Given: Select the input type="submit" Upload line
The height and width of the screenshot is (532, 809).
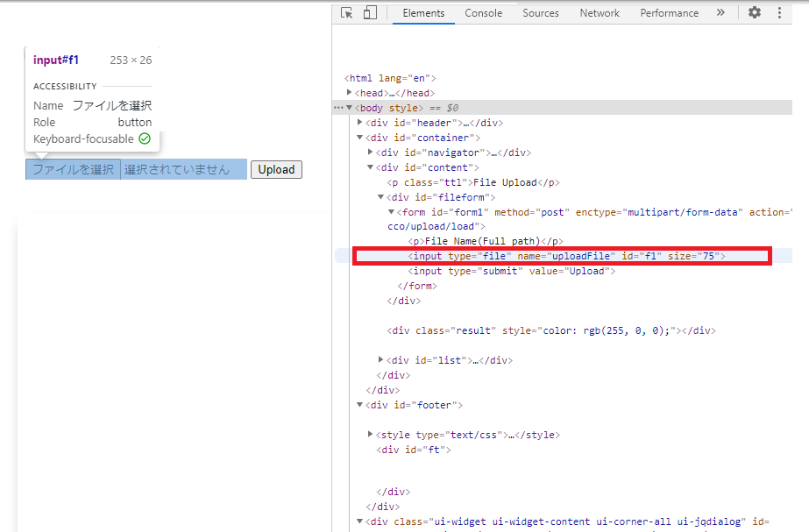Looking at the screenshot, I should point(511,271).
